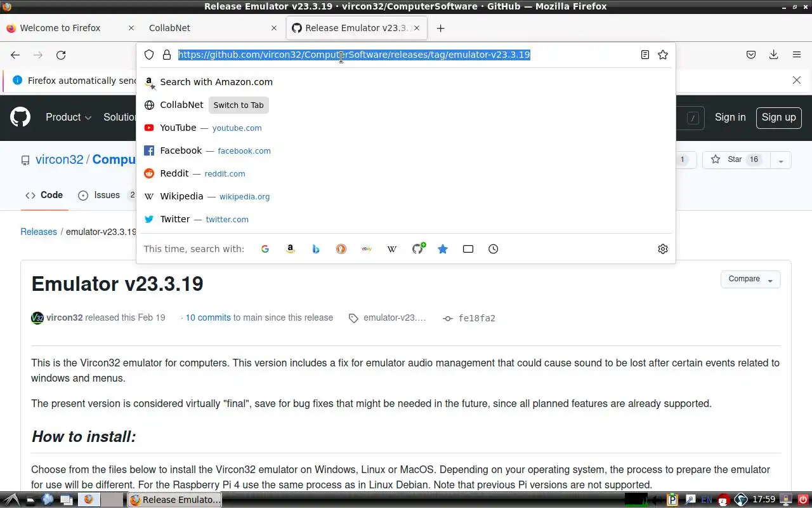Screen dimensions: 812x508
Task: Close the CollabNet tab
Action: point(274,28)
